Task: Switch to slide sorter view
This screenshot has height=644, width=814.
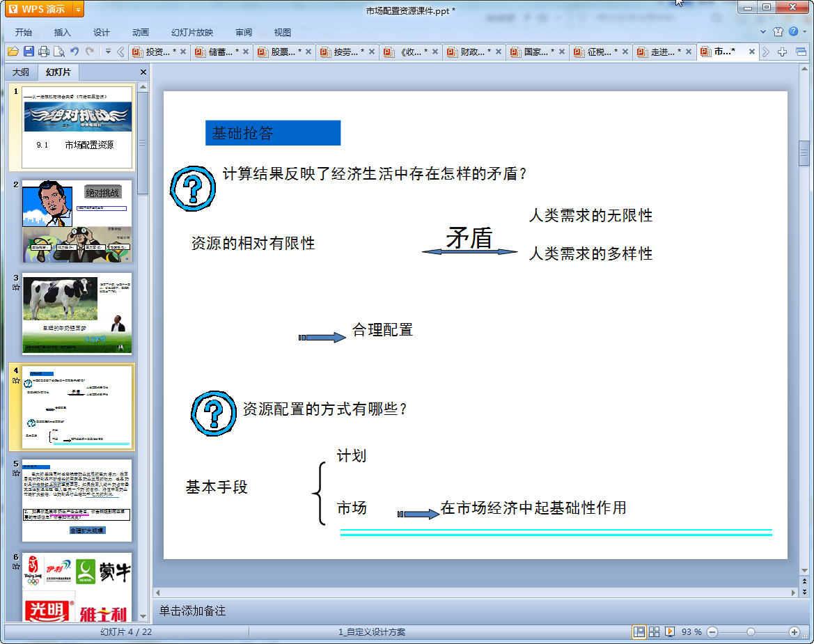Action: click(654, 631)
